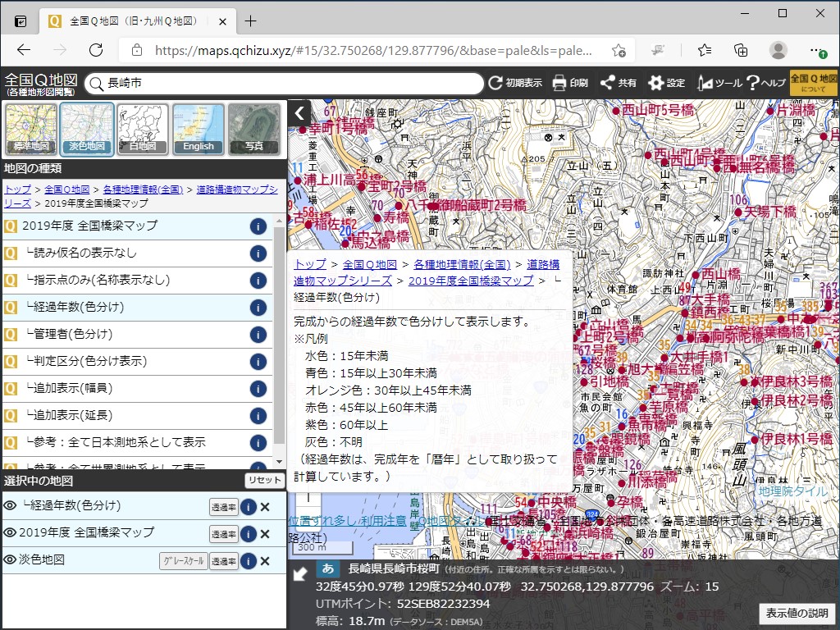
Task: Open info for 2019年度 全国橋梁マップ
Action: click(258, 226)
